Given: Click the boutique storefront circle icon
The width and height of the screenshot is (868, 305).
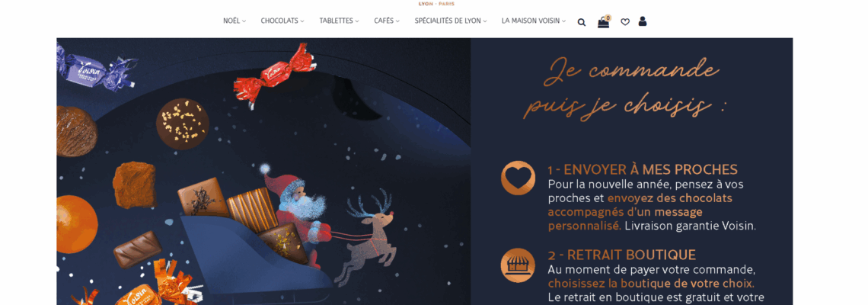Looking at the screenshot, I should [x=519, y=265].
